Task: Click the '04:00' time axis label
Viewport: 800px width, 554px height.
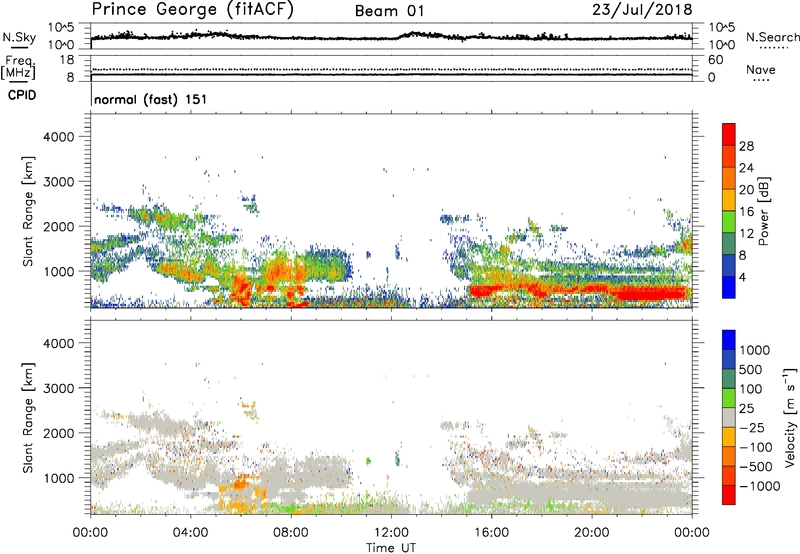Action: [190, 533]
